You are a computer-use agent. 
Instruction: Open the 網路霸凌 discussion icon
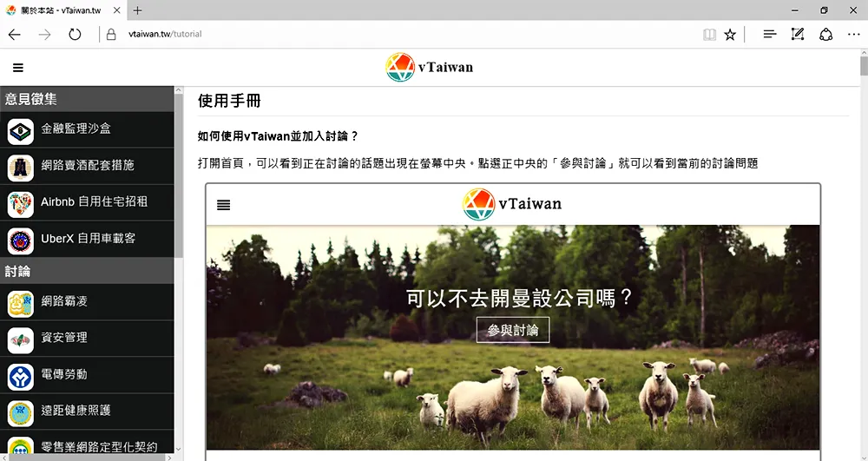(21, 304)
